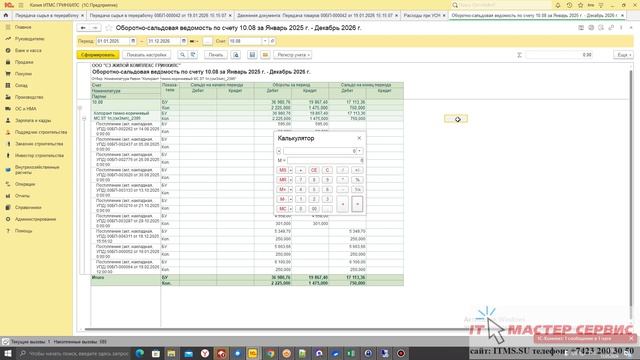640x360 pixels.
Task: Switch to first Передача сырья в переработку tab
Action: pyautogui.click(x=47, y=15)
